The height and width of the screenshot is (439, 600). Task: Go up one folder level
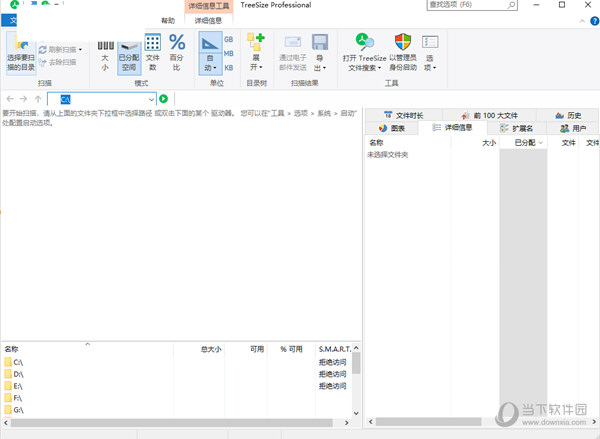pos(38,99)
